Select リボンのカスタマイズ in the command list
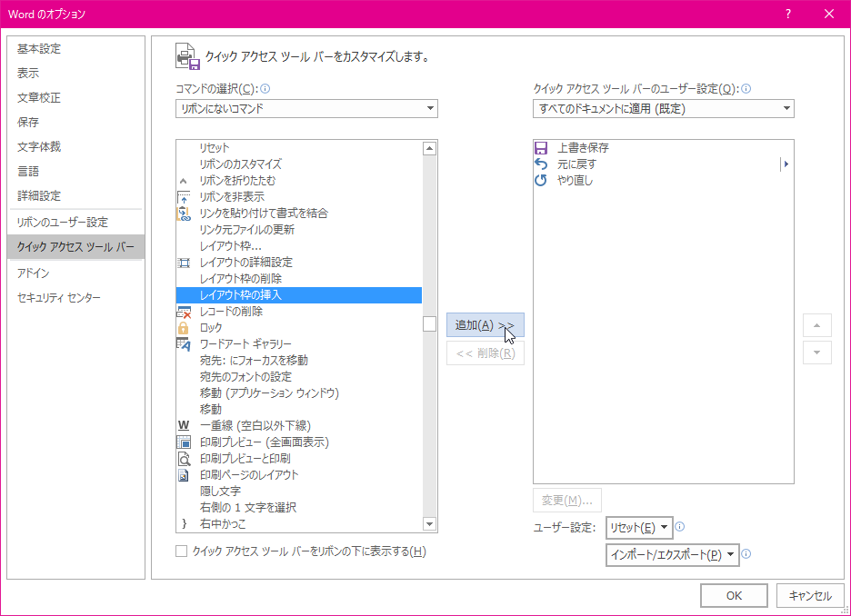Image resolution: width=851 pixels, height=616 pixels. pos(299,164)
